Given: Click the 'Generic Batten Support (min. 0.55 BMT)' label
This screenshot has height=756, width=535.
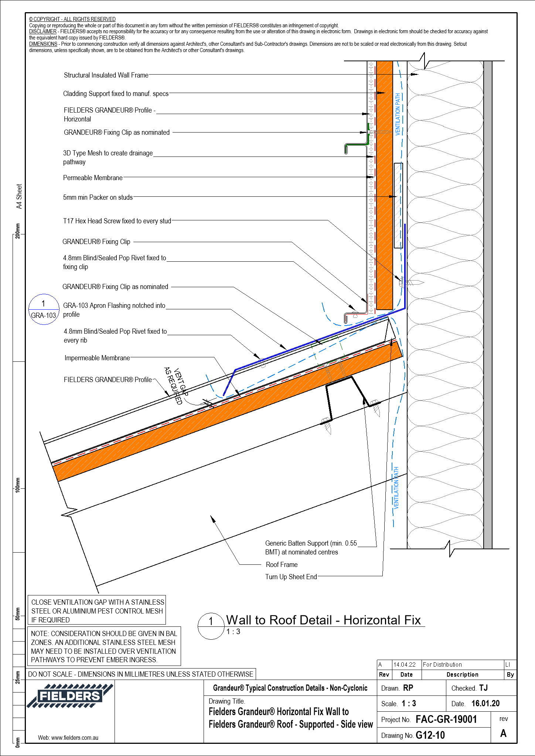Looking at the screenshot, I should 311,547.
